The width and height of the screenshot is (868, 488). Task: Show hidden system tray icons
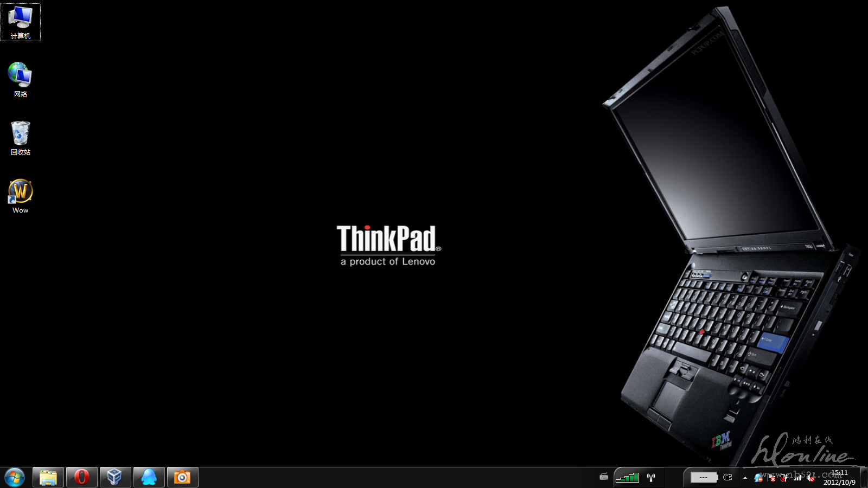(x=745, y=478)
